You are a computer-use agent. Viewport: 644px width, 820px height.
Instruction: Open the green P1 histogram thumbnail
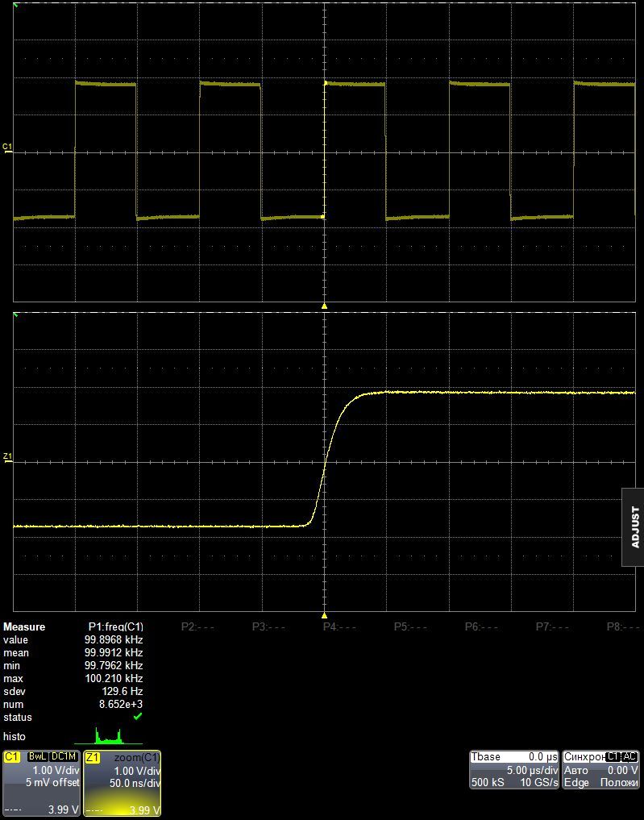pos(108,735)
